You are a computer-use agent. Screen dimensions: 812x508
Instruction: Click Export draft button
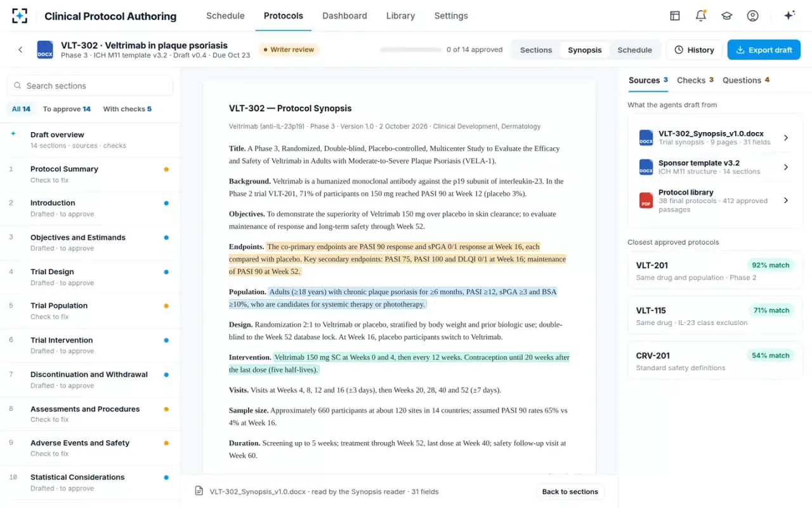tap(764, 50)
